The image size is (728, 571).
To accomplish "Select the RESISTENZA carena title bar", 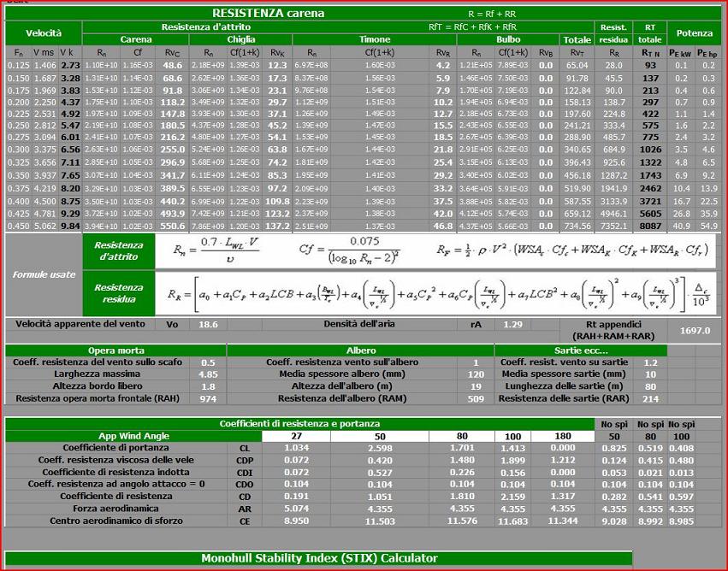I will (x=364, y=13).
